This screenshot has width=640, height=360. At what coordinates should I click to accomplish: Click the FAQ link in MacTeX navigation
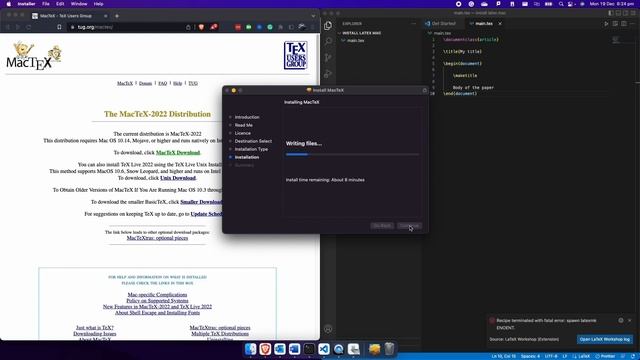pyautogui.click(x=162, y=83)
